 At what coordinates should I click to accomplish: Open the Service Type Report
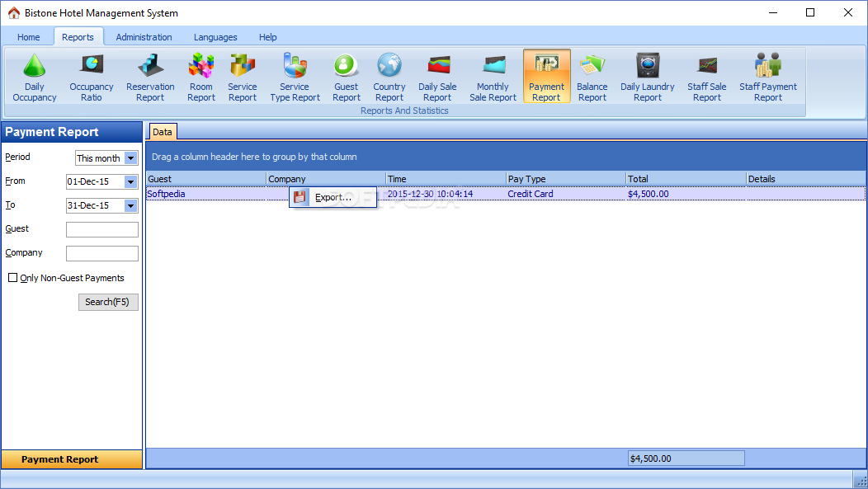click(x=295, y=77)
